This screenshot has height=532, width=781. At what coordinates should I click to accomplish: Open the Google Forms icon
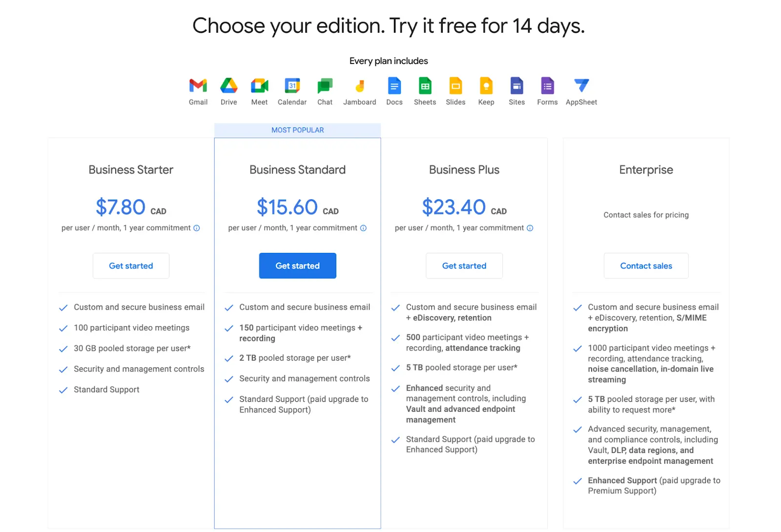coord(547,86)
